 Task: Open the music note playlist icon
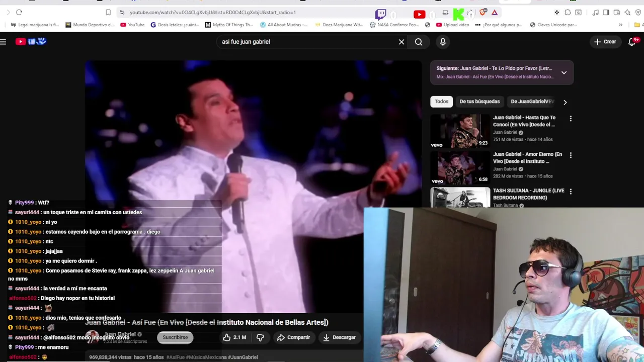pos(595,13)
